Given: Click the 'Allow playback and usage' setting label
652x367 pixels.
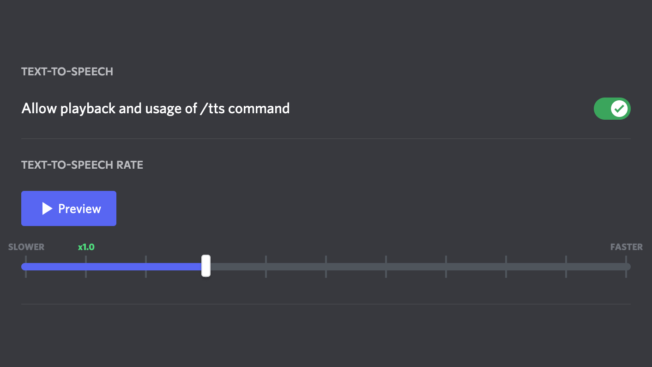Looking at the screenshot, I should tap(156, 108).
